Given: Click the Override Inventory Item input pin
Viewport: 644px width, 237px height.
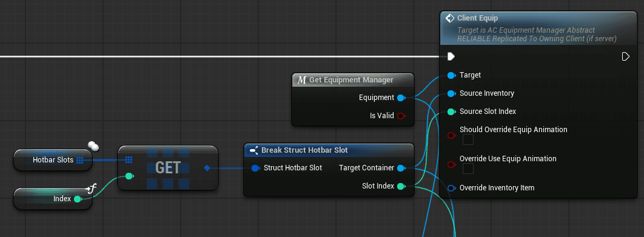Looking at the screenshot, I should 451,188.
